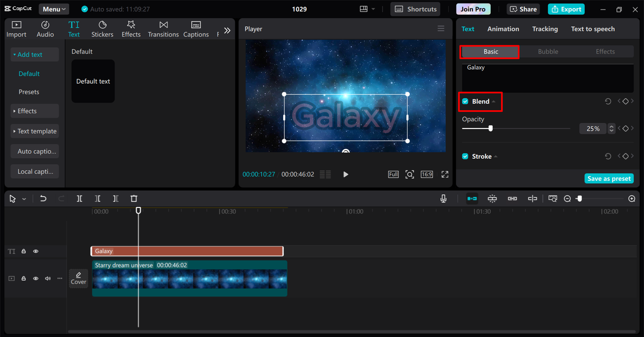The height and width of the screenshot is (337, 644).
Task: Select the Basic sub-tab
Action: coord(491,51)
